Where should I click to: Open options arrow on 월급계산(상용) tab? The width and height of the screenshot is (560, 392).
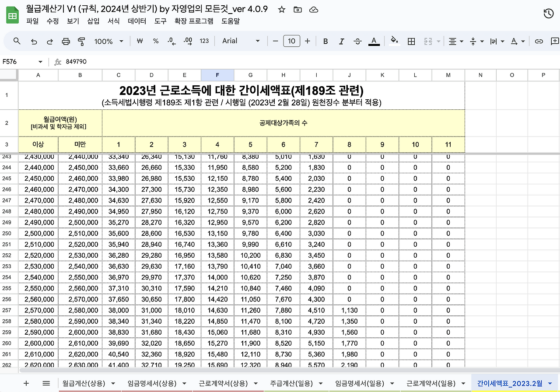(113, 384)
